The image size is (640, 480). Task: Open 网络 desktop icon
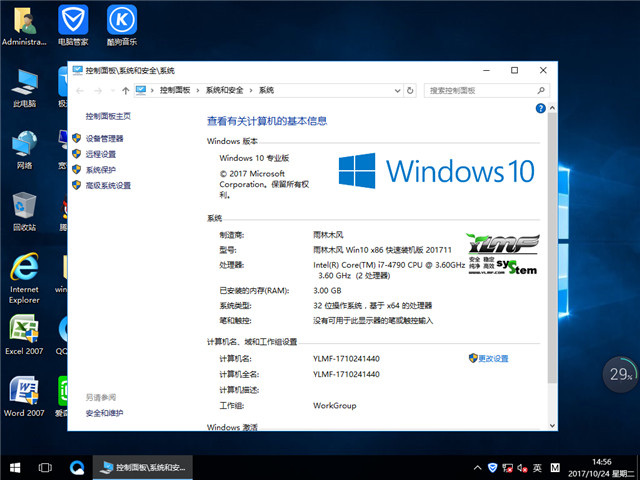coord(24,150)
